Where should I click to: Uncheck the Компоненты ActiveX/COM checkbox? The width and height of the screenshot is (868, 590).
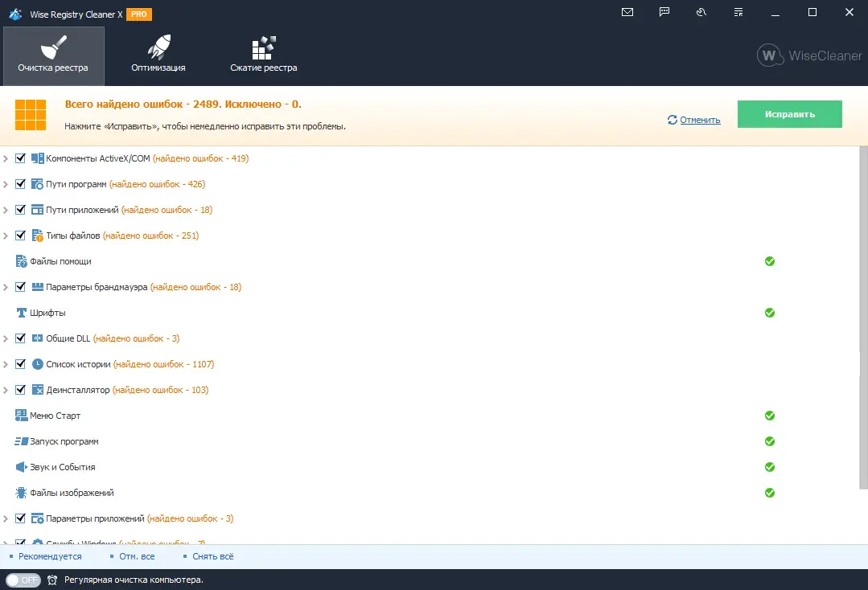pyautogui.click(x=20, y=158)
